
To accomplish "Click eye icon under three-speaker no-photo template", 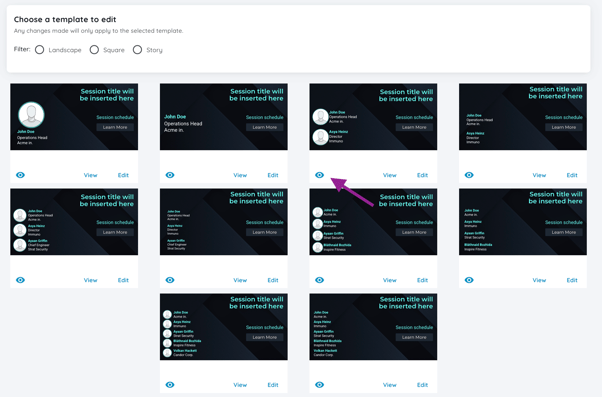I will tap(170, 280).
